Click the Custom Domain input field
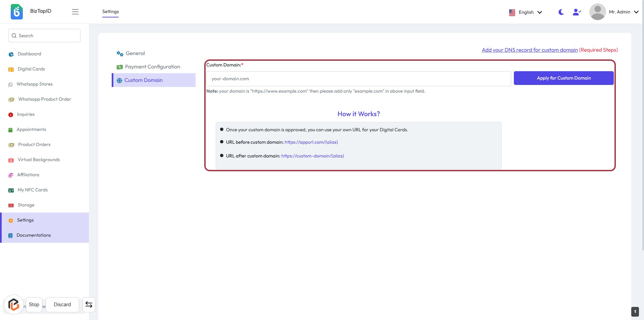The height and width of the screenshot is (320, 644). point(358,79)
